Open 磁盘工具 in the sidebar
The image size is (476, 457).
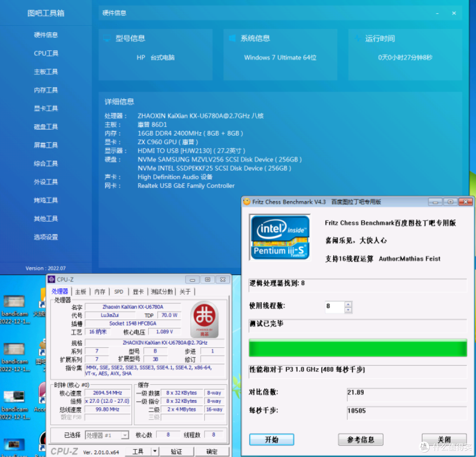tap(46, 126)
